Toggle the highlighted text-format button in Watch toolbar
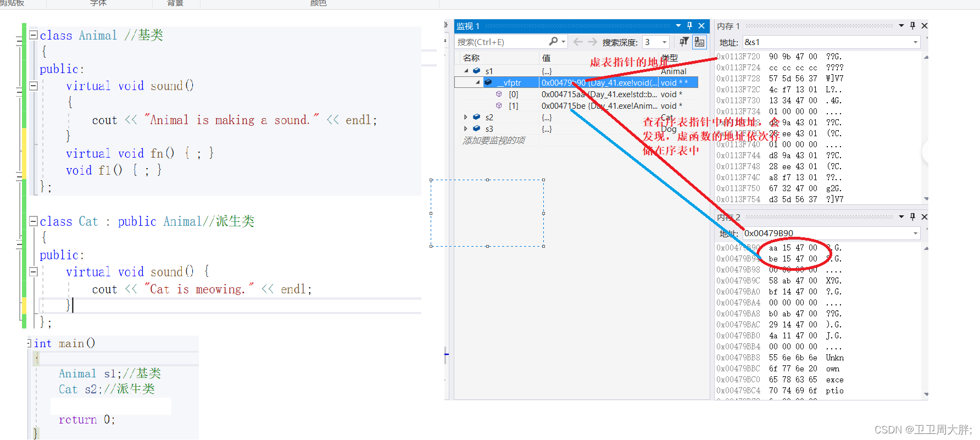The image size is (980, 440). [699, 42]
